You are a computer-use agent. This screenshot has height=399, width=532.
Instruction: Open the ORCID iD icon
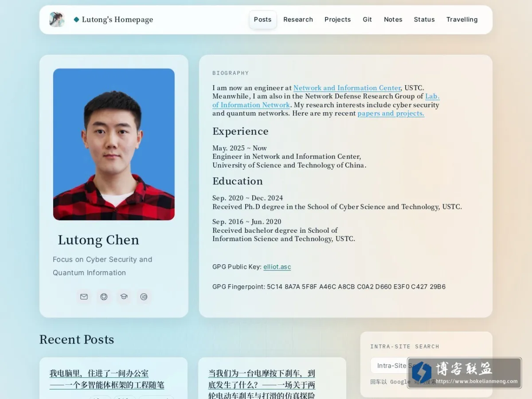pyautogui.click(x=144, y=297)
